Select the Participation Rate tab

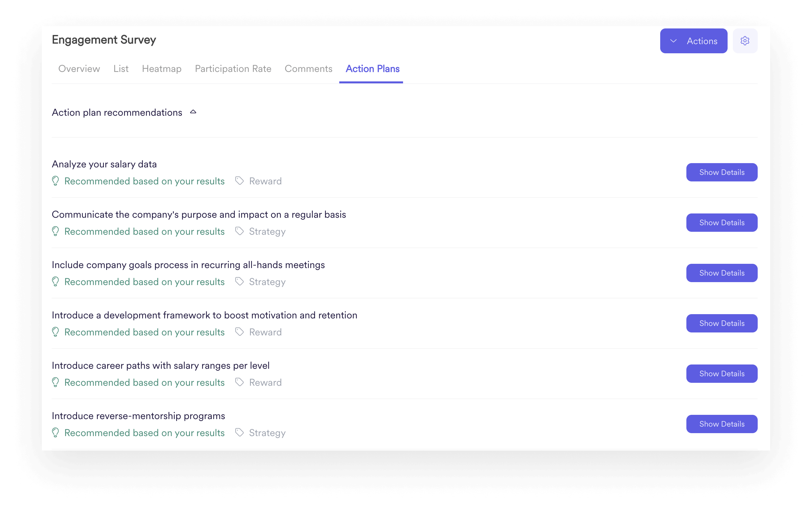coord(232,68)
